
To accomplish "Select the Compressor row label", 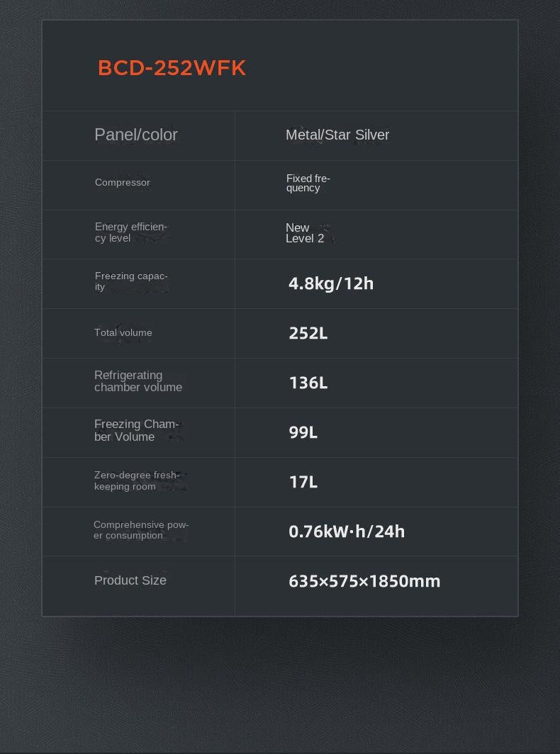I will coord(123,183).
